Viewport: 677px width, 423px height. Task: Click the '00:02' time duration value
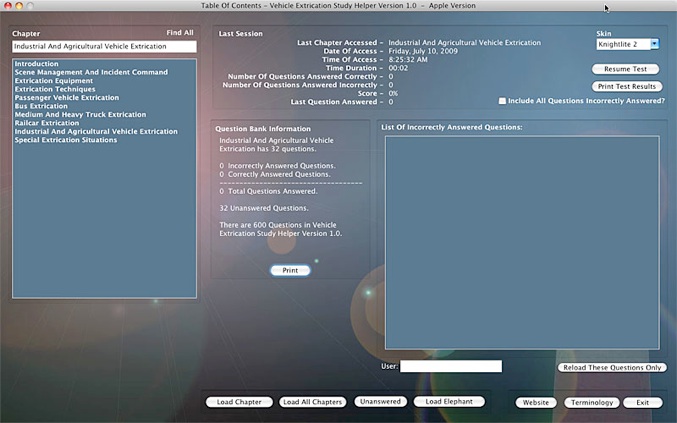coord(398,68)
